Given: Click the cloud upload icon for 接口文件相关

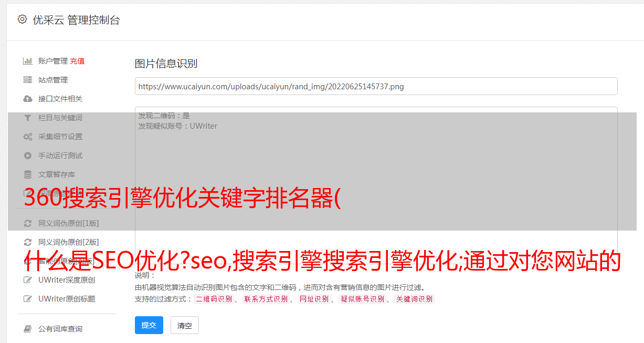Looking at the screenshot, I should pyautogui.click(x=28, y=99).
